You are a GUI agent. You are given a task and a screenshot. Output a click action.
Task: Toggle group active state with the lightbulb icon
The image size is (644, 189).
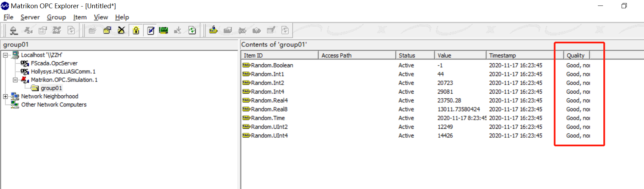[x=136, y=31]
